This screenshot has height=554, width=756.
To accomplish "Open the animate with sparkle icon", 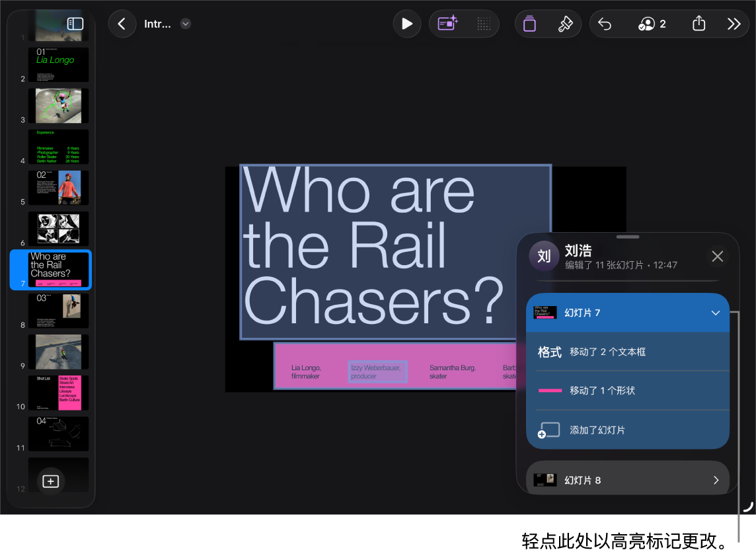I will 447,24.
